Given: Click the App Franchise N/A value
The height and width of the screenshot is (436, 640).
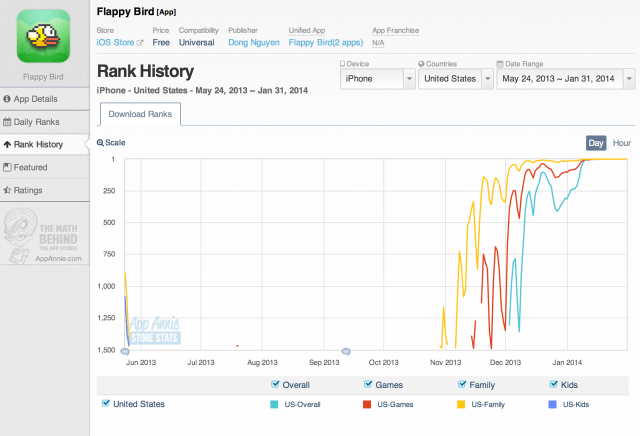Looking at the screenshot, I should point(378,43).
